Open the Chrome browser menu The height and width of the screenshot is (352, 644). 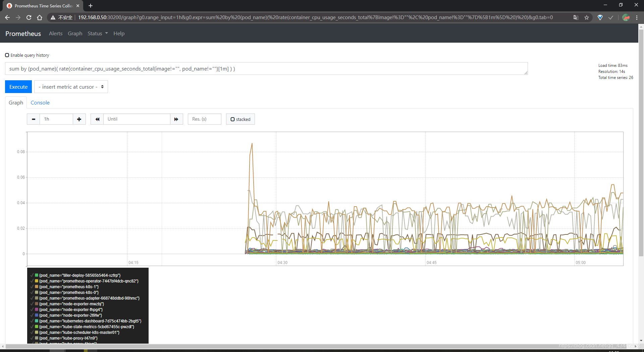click(637, 17)
